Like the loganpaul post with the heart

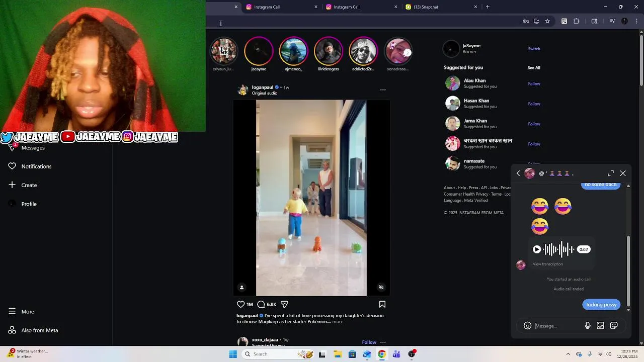[x=240, y=304]
